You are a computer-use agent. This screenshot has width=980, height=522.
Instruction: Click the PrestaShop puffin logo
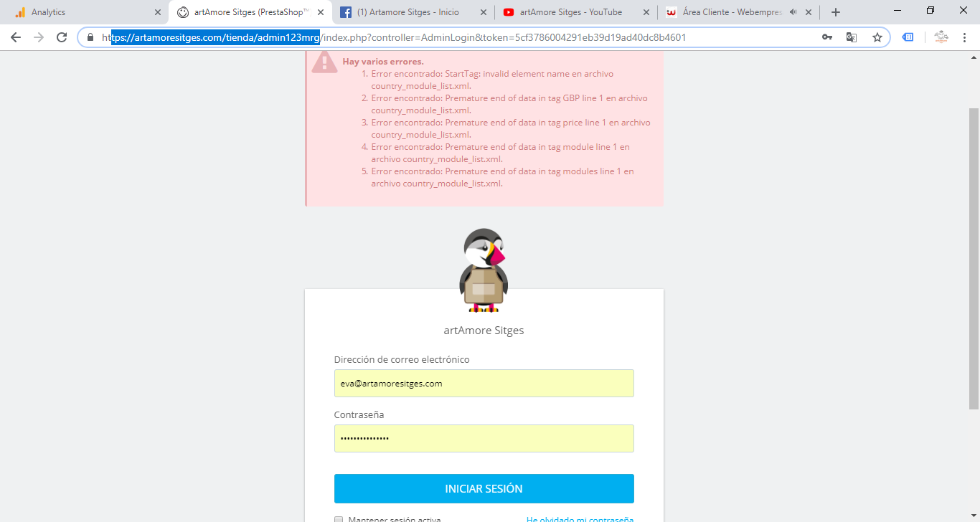484,270
